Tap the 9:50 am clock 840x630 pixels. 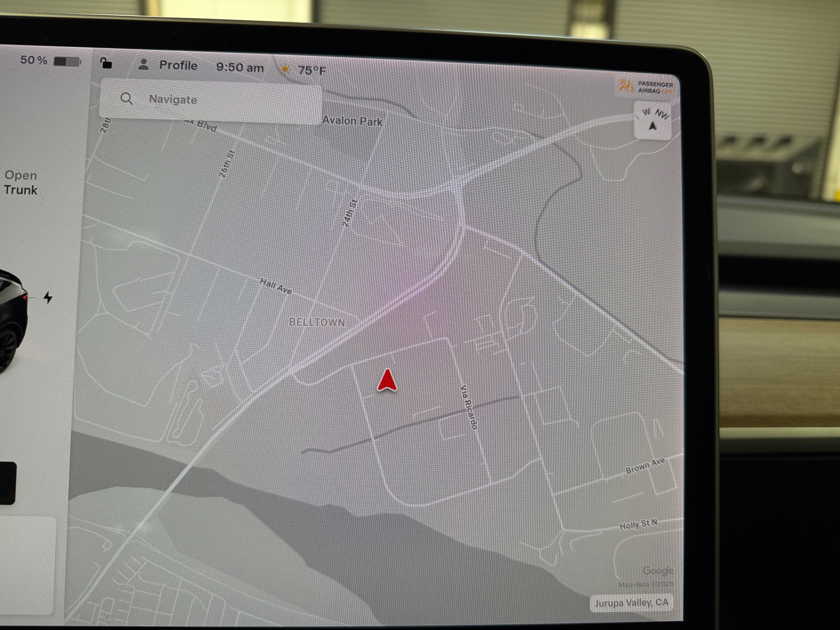pos(240,67)
